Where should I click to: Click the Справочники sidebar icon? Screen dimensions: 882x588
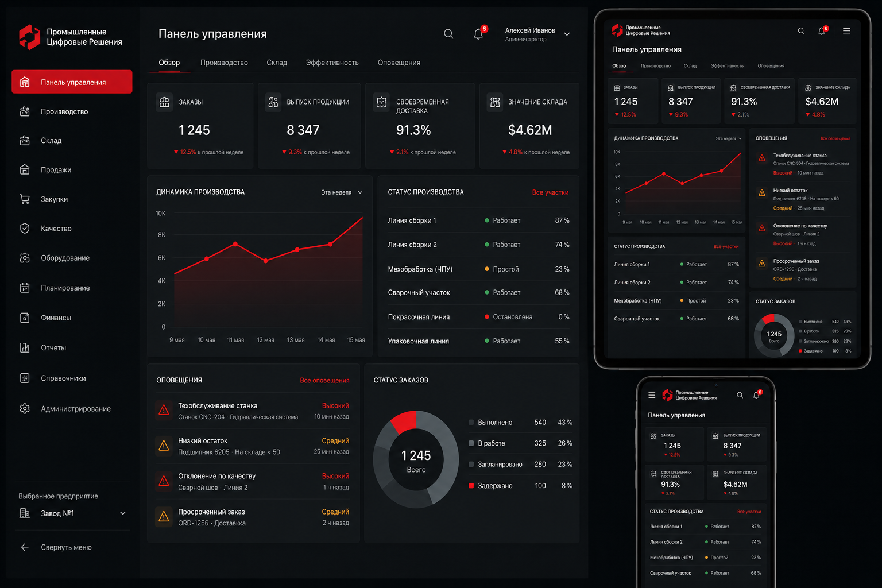click(25, 378)
